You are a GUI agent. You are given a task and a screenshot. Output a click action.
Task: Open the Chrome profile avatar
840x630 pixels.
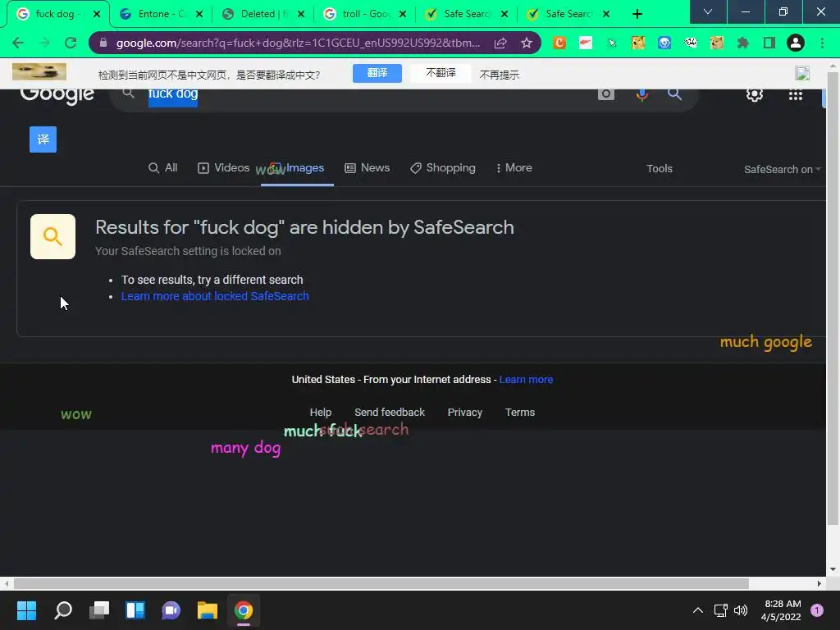click(796, 43)
